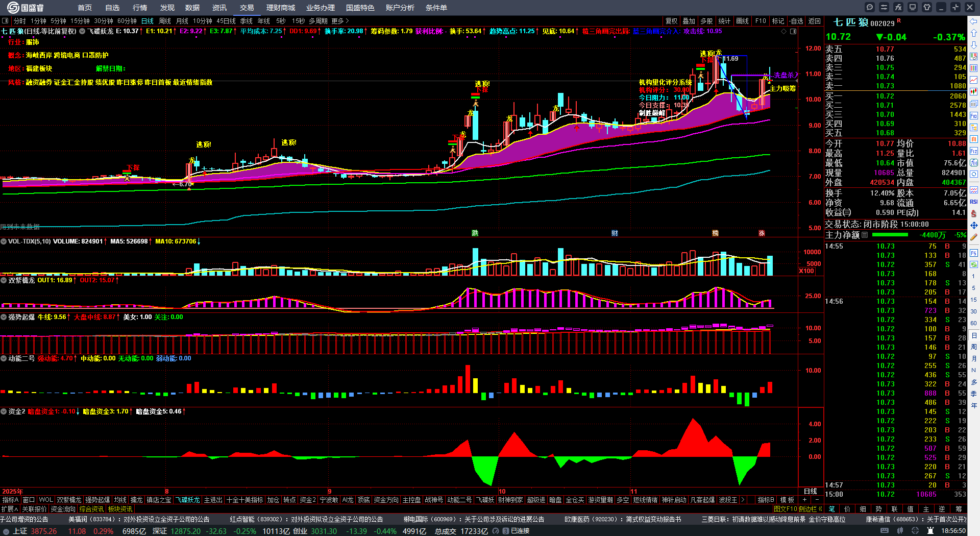The height and width of the screenshot is (536, 980).
Task: Click the keyboard icon in the status bar
Action: tap(885, 531)
